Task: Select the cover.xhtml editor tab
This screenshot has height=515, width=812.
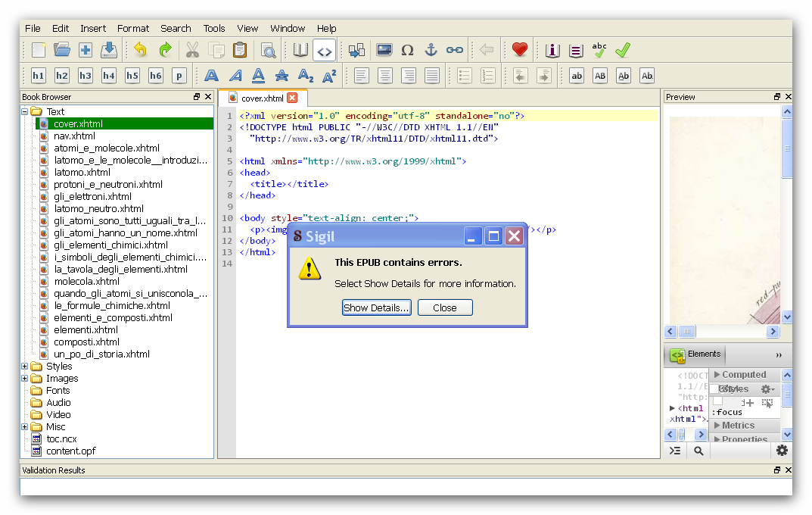Action: pyautogui.click(x=262, y=98)
